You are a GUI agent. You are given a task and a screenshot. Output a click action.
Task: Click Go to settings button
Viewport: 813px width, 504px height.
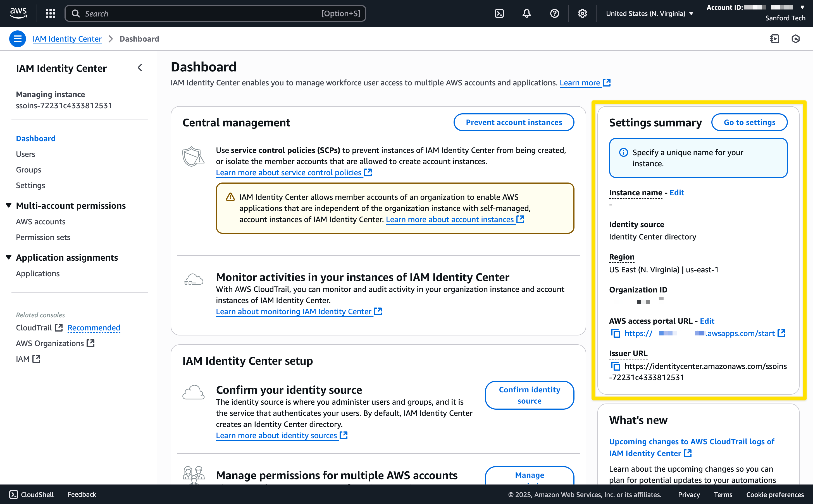[749, 122]
